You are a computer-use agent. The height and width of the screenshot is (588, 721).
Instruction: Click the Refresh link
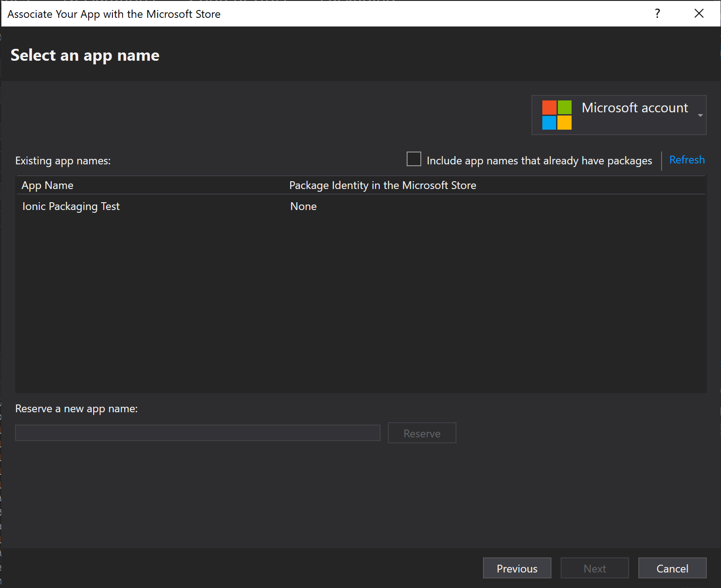point(687,160)
